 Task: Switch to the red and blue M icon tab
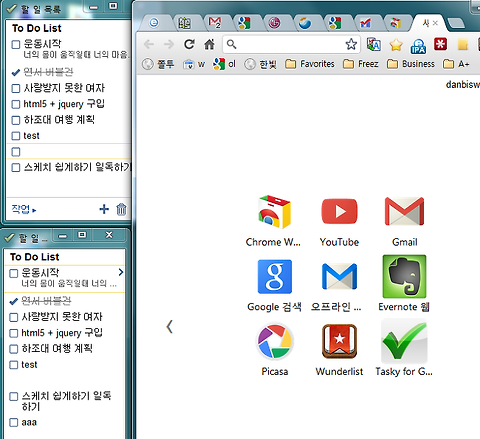click(x=365, y=23)
